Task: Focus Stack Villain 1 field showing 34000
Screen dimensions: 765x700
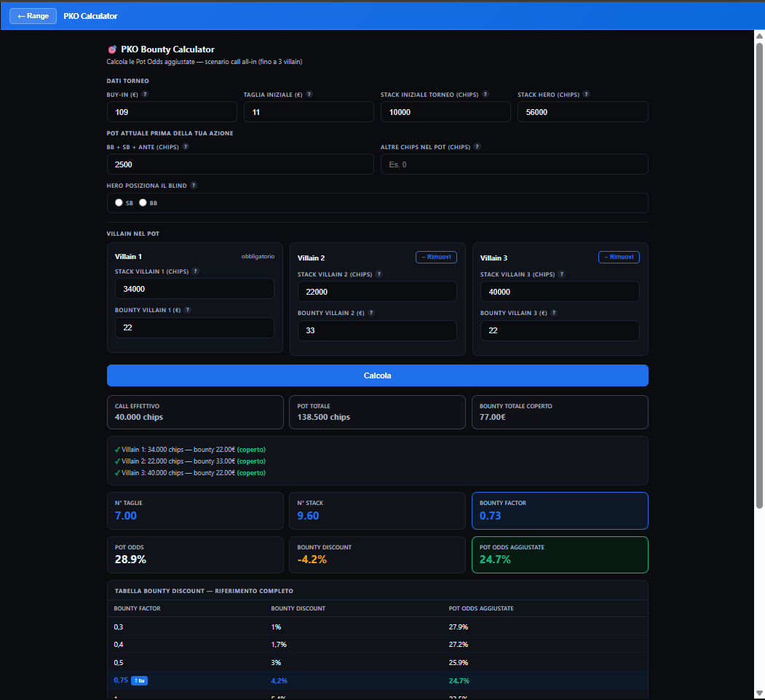Action: (194, 289)
